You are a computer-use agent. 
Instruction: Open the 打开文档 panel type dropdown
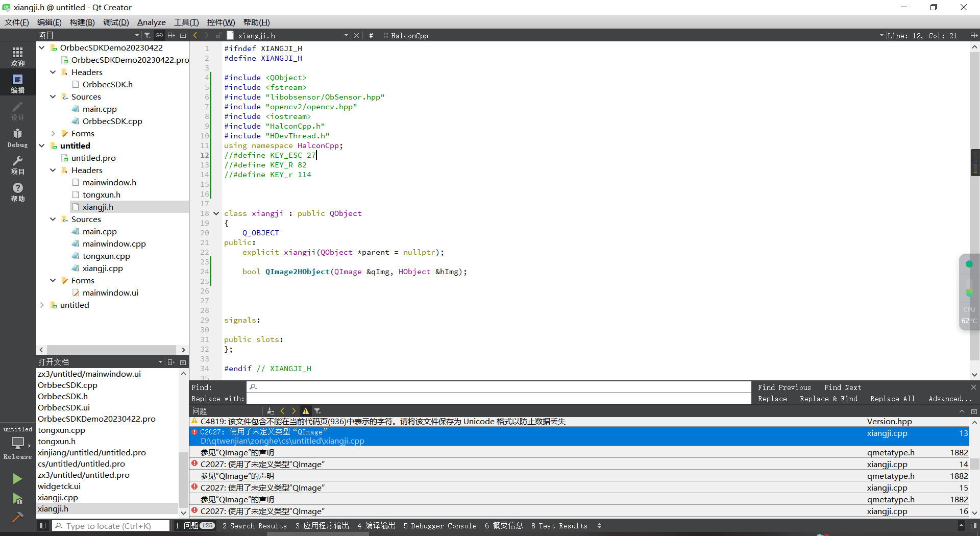click(x=160, y=362)
